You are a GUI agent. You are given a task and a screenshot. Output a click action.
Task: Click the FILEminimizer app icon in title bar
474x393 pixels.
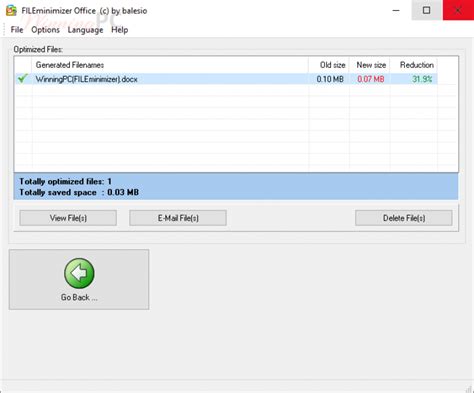click(x=11, y=10)
